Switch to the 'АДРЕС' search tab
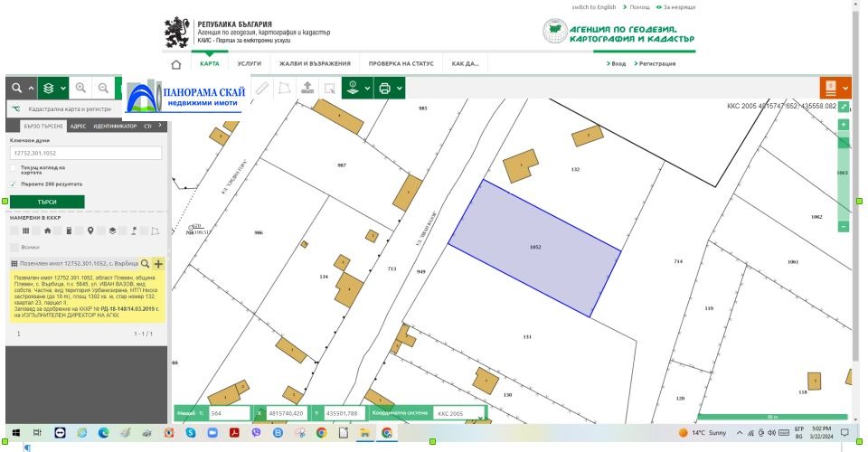 (x=78, y=126)
